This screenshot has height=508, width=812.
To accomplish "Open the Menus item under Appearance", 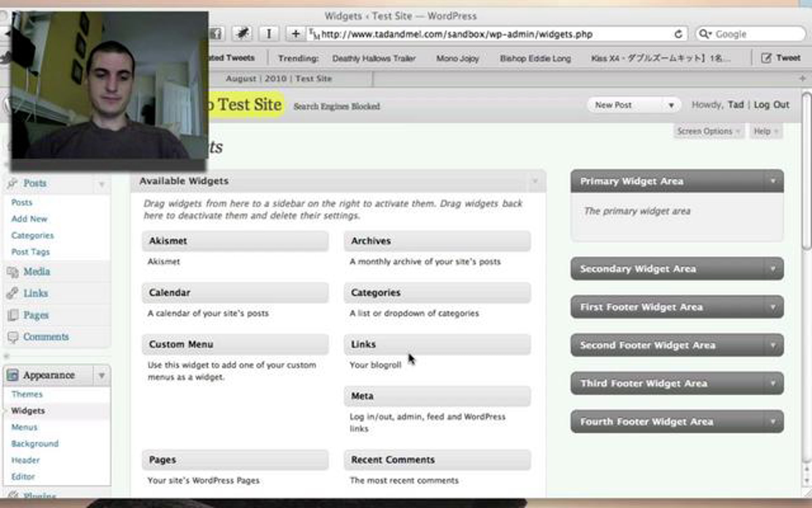I will click(x=24, y=427).
